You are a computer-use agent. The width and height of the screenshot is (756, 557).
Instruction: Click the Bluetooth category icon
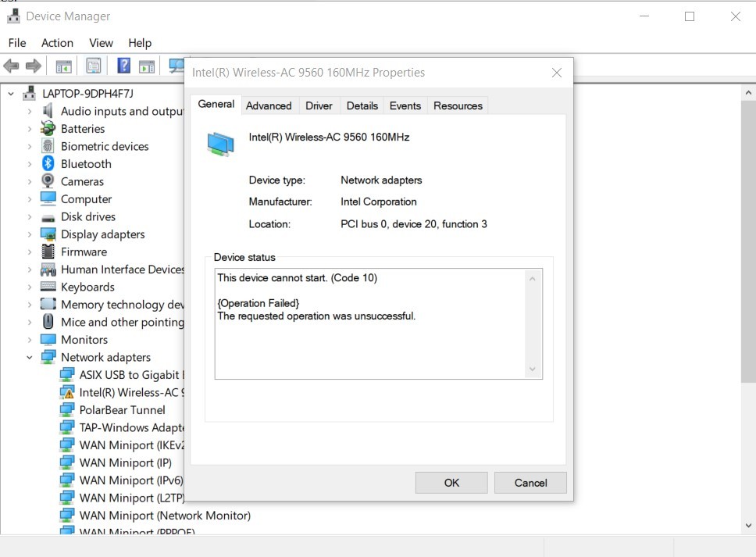[x=48, y=163]
